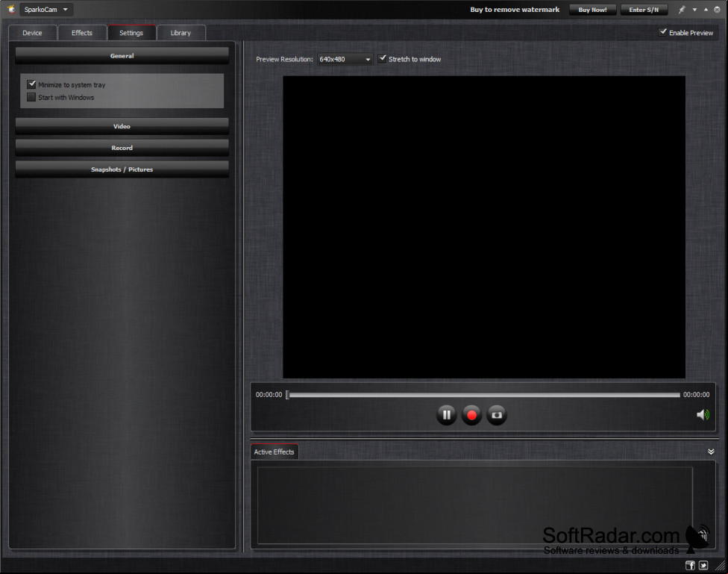Open the Preview Resolution 640x480 dropdown
The height and width of the screenshot is (574, 728).
345,59
